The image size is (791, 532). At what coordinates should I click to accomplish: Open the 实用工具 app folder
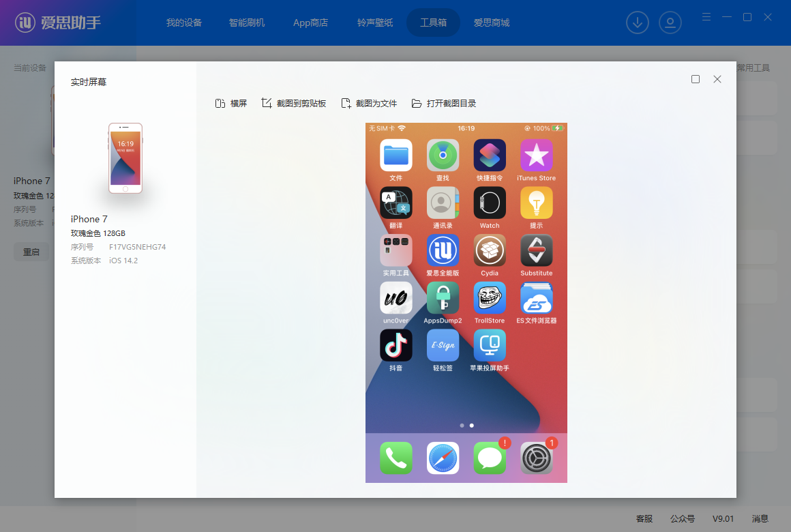pos(395,250)
